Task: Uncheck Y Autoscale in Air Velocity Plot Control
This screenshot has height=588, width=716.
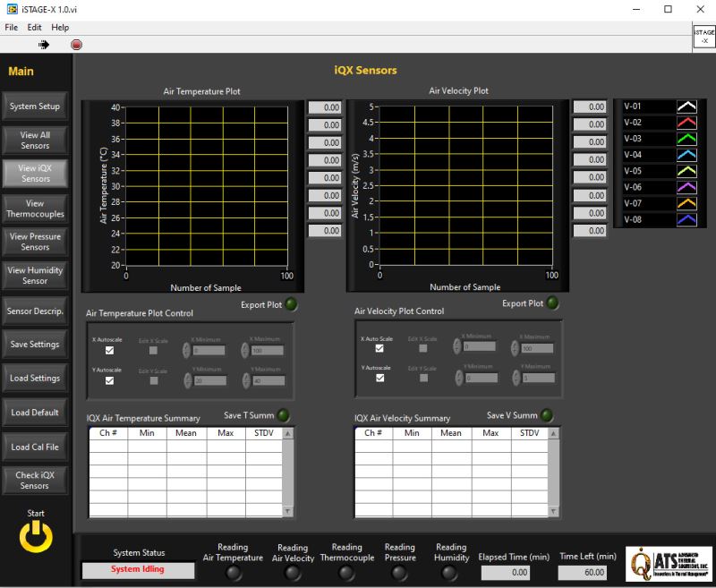Action: [x=379, y=378]
